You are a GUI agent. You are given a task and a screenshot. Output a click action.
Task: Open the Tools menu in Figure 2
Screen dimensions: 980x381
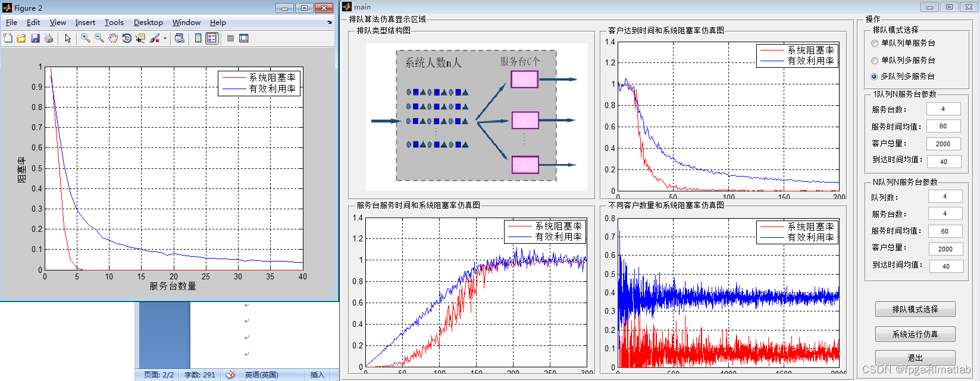(x=114, y=23)
